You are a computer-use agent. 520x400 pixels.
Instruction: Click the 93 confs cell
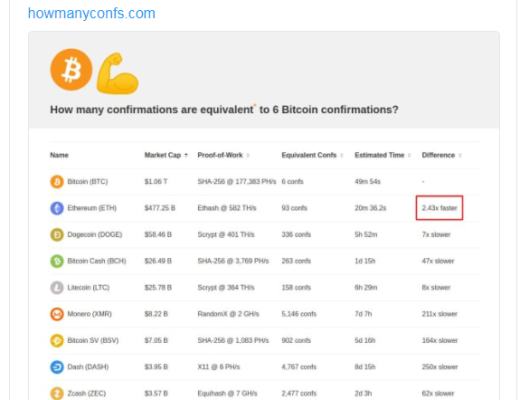[294, 208]
